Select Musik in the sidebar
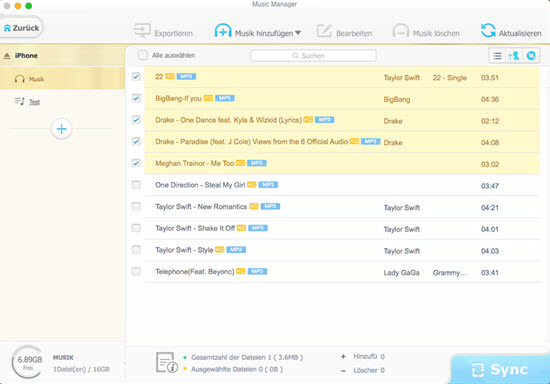 click(x=62, y=79)
